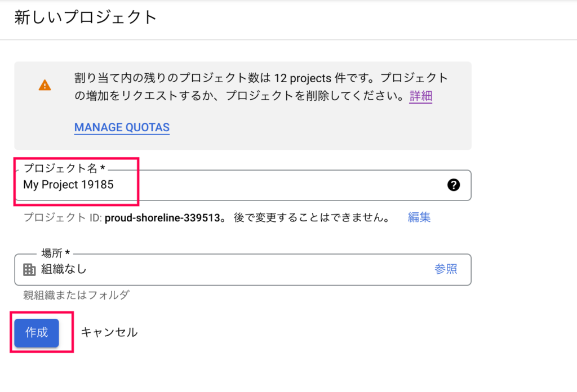This screenshot has height=392, width=577.
Task: Select the 組織なし location value
Action: (64, 269)
